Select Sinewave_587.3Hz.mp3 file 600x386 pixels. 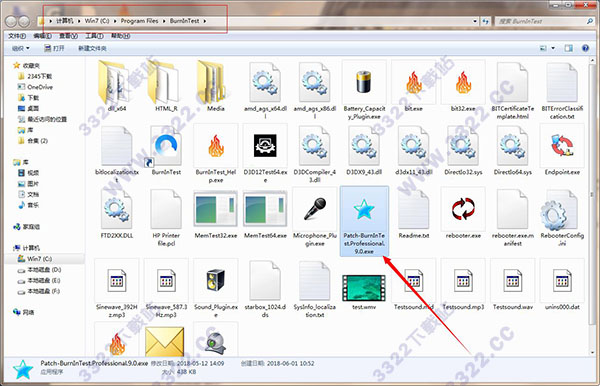coord(166,289)
